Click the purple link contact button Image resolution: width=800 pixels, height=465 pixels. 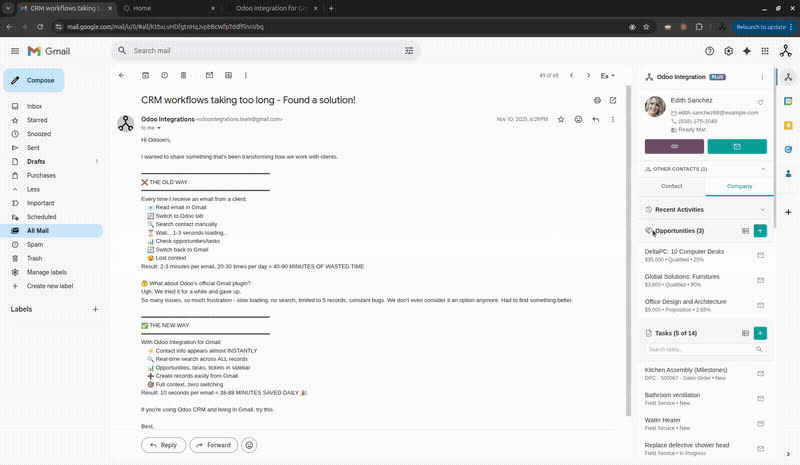(x=674, y=146)
